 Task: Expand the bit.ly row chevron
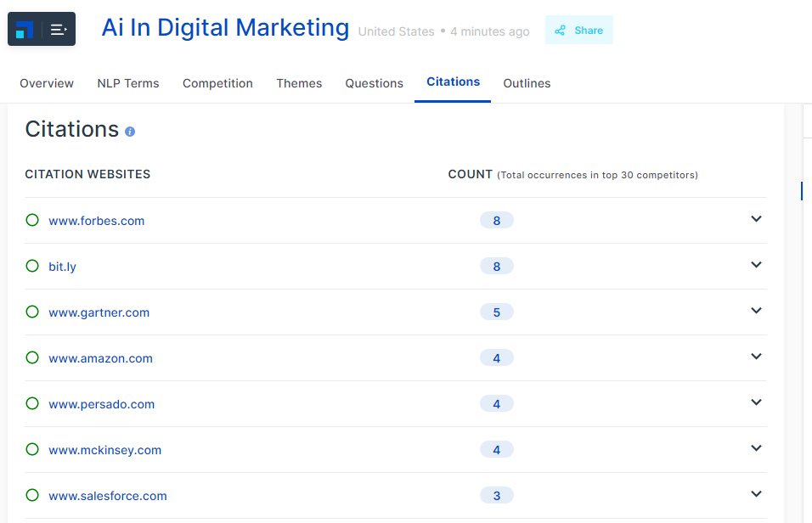(x=756, y=265)
